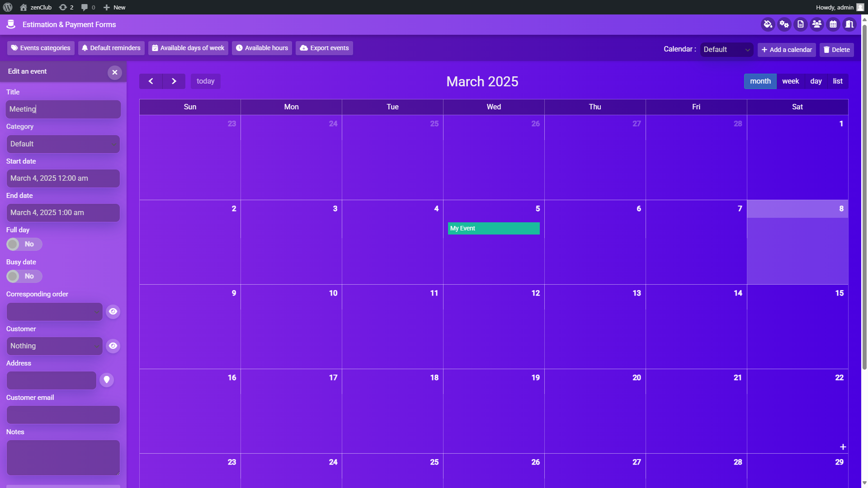Open the End date picker field
The height and width of the screenshot is (488, 868).
click(63, 213)
